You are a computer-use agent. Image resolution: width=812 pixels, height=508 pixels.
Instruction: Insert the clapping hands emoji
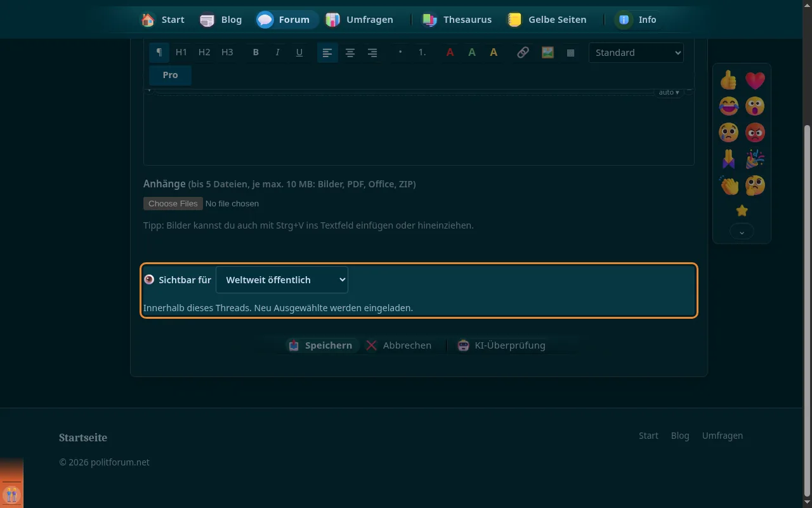(729, 185)
